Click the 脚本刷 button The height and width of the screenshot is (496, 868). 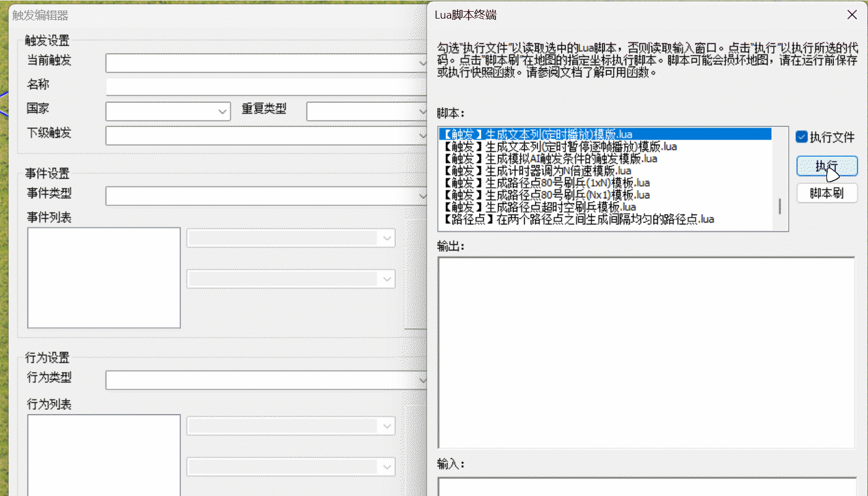[826, 193]
